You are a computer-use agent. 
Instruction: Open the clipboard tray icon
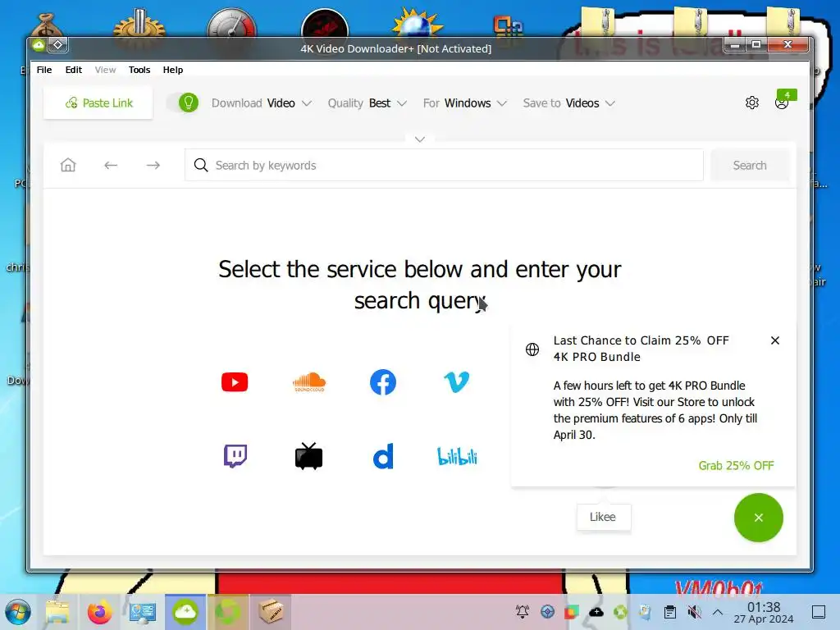(669, 612)
